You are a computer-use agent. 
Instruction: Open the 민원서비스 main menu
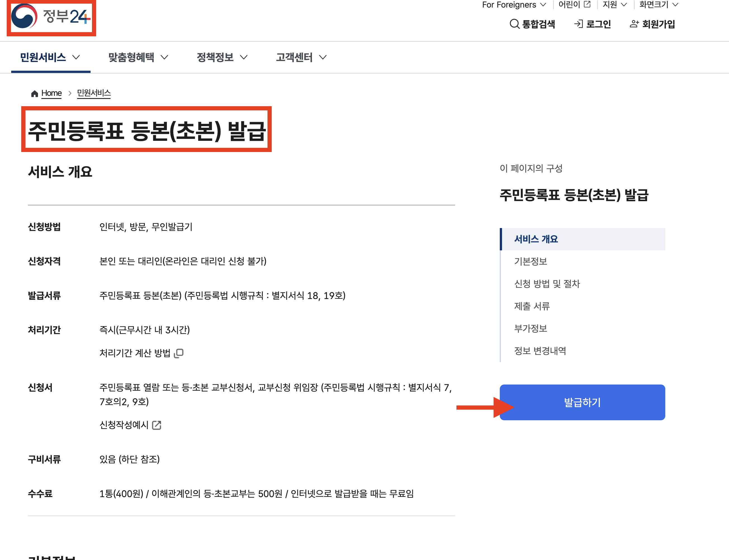coord(50,57)
